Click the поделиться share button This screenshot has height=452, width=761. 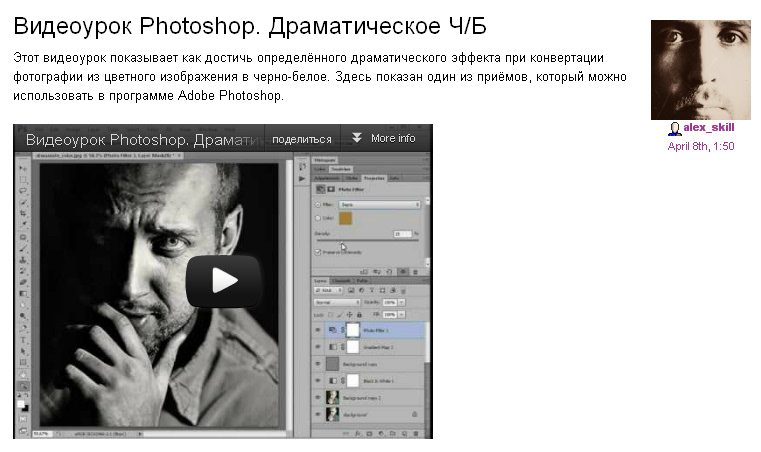click(301, 139)
